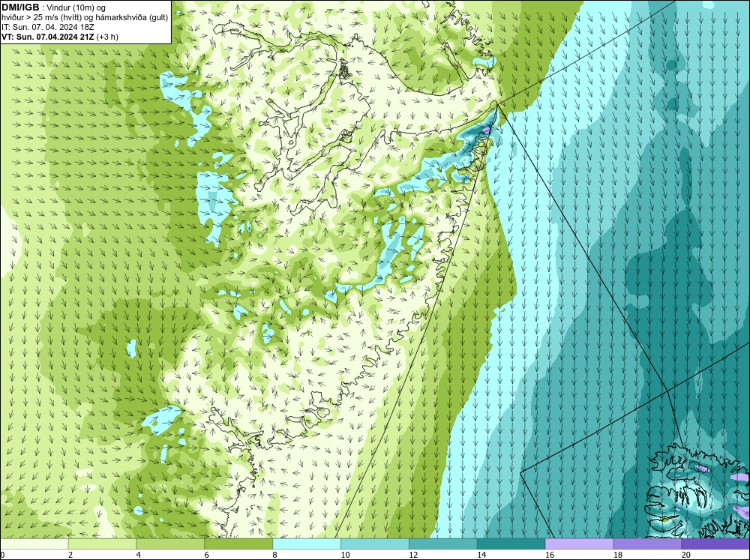Click the legend label '8'

(275, 555)
